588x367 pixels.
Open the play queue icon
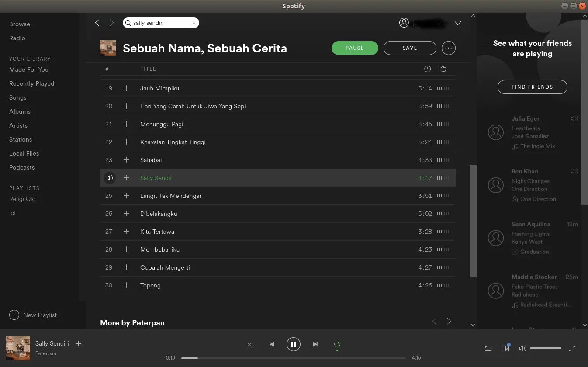pyautogui.click(x=488, y=348)
